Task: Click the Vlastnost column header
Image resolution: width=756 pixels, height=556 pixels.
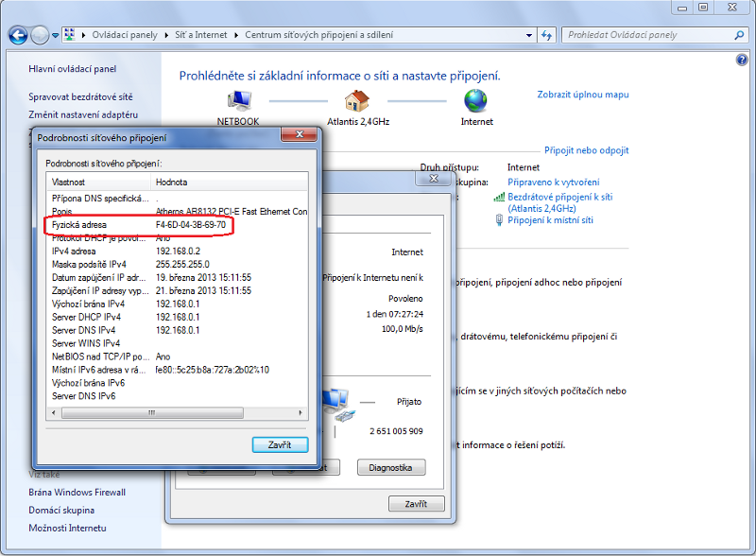Action: pyautogui.click(x=98, y=182)
